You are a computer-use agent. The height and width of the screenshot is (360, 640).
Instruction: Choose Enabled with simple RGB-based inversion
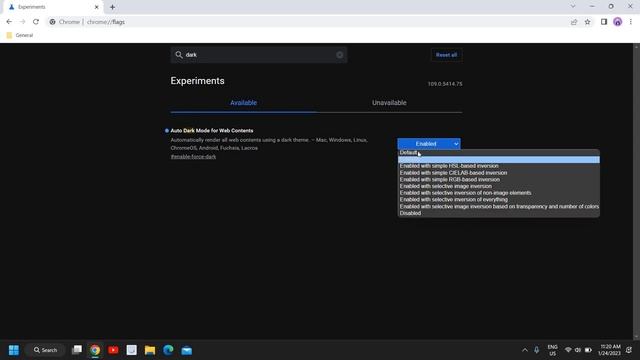point(499,180)
